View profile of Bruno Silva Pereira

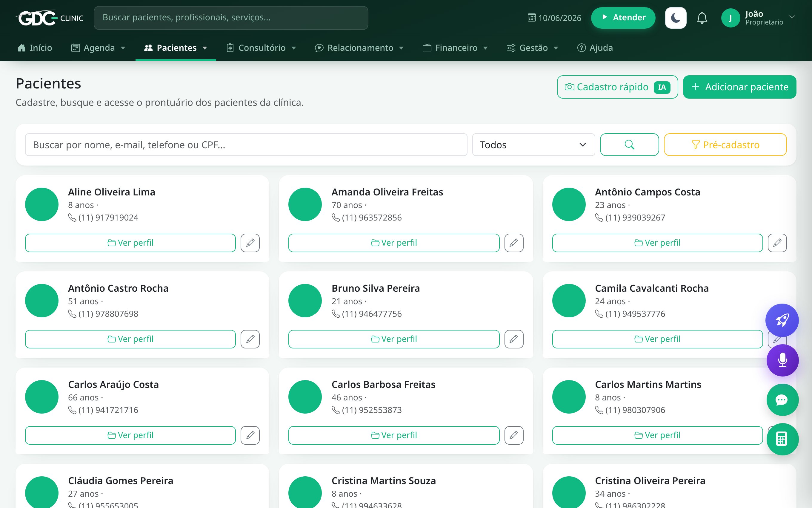(x=394, y=339)
